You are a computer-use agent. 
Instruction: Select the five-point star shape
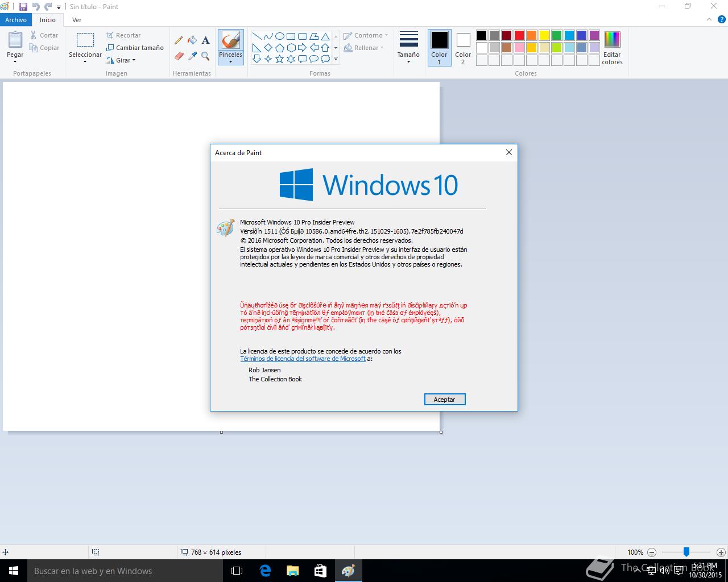279,59
